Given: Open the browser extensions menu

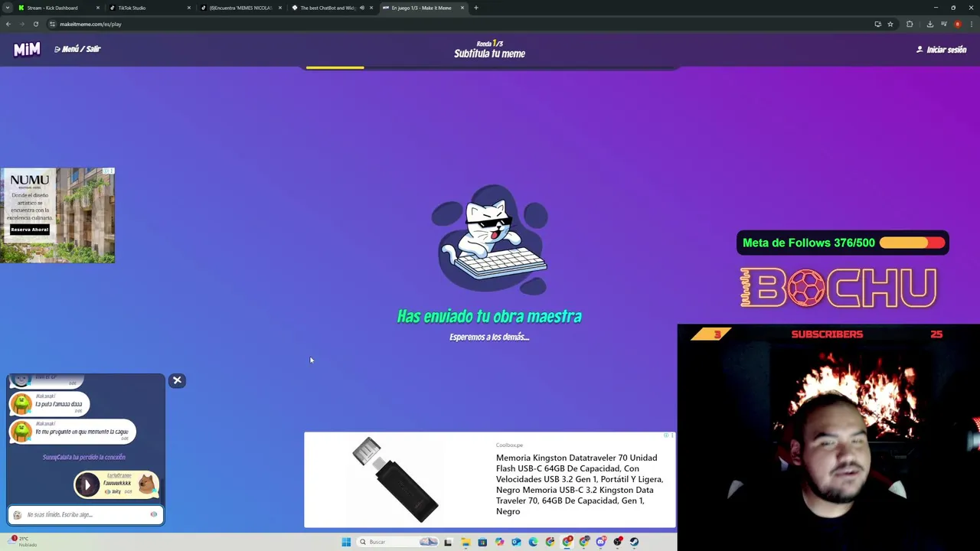Looking at the screenshot, I should point(910,24).
